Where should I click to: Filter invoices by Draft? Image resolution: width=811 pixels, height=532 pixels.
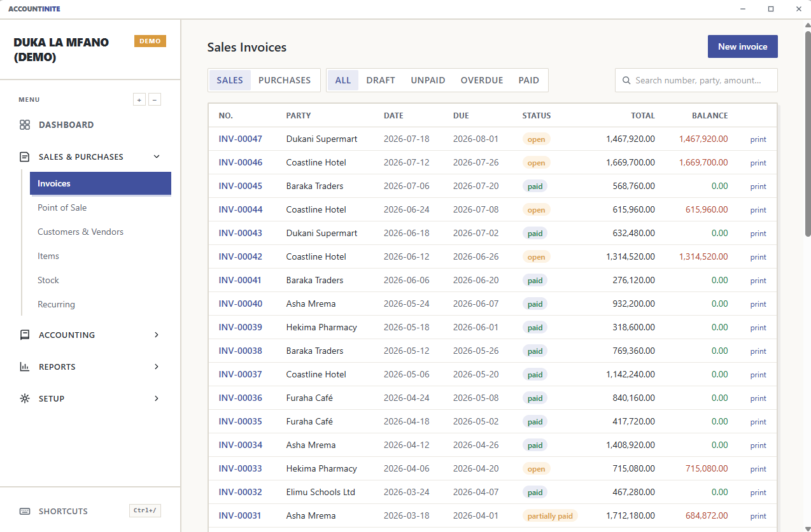(x=381, y=80)
